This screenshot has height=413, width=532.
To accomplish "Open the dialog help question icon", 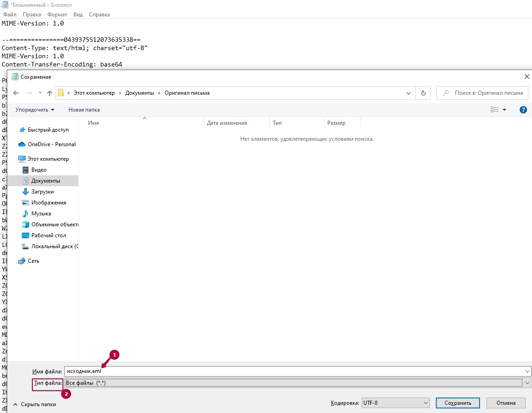I will [x=523, y=110].
